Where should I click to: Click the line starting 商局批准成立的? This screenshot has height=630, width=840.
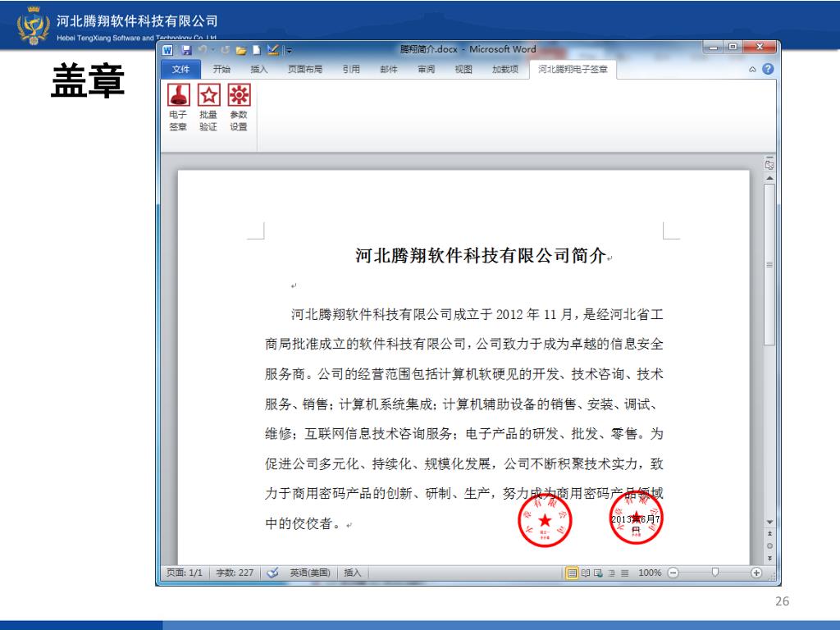[464, 344]
